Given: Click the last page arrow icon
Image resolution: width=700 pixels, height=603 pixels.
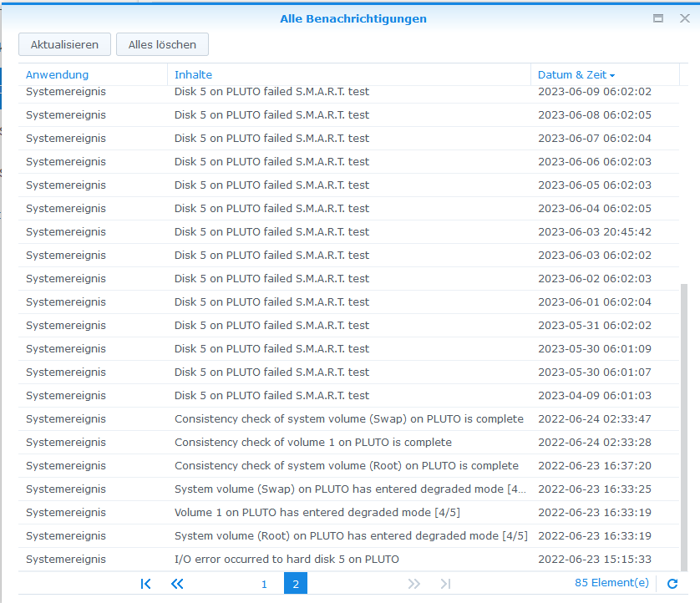Looking at the screenshot, I should pos(445,584).
